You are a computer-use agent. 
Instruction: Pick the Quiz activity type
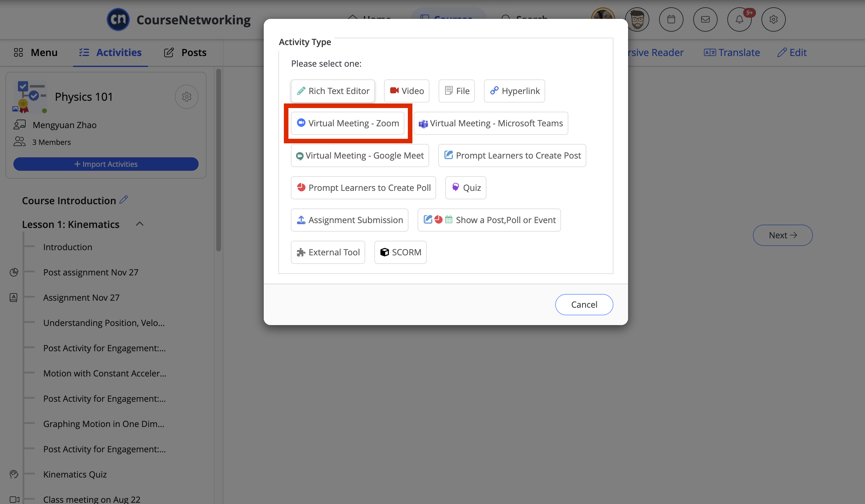coord(465,188)
